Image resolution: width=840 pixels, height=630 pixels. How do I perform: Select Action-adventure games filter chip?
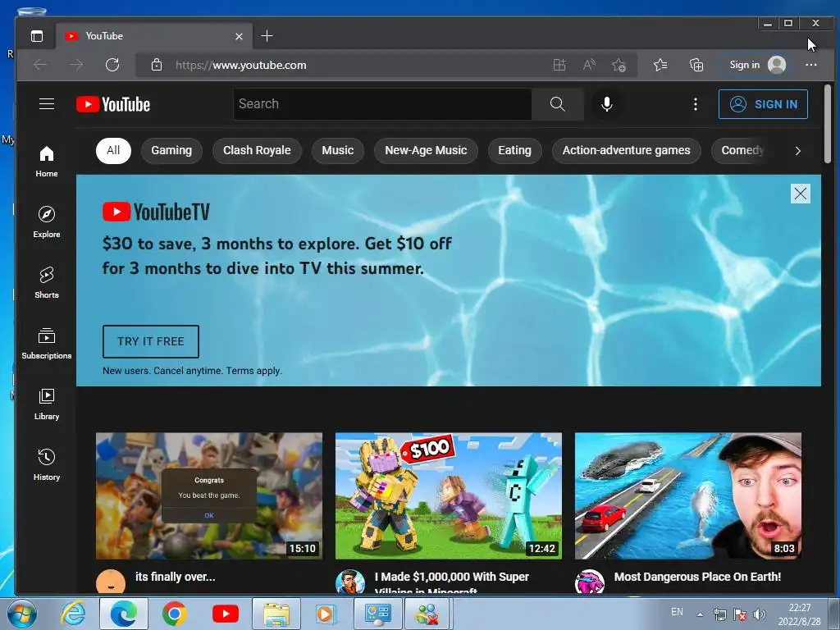click(x=626, y=151)
